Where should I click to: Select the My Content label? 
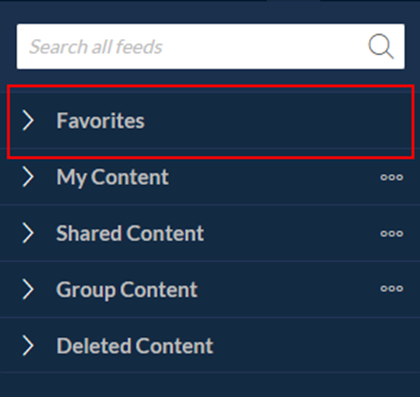point(112,177)
